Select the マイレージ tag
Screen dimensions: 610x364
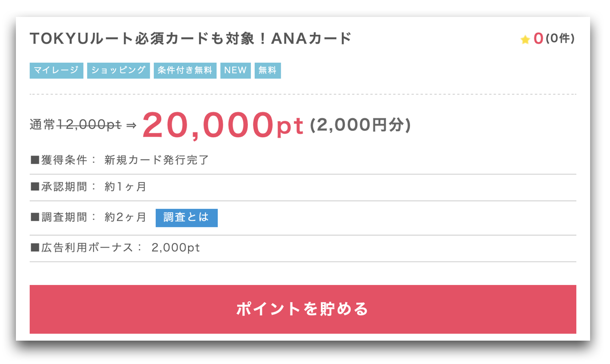(x=56, y=70)
